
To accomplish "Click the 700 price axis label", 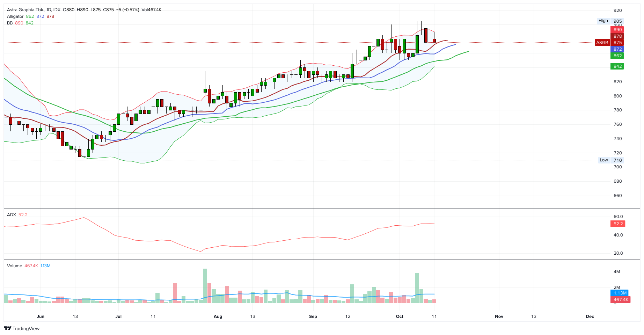I will coord(618,167).
